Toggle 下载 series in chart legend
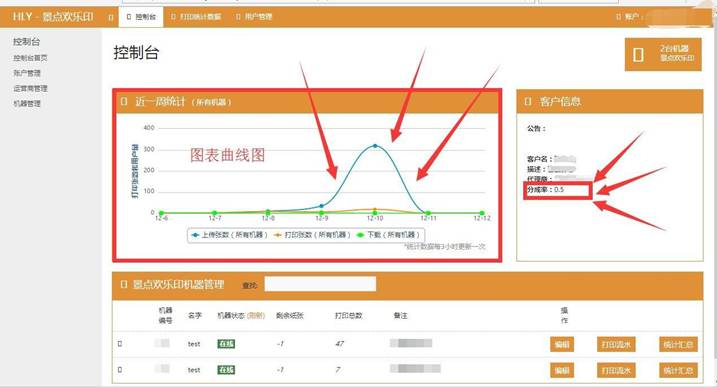Viewport: 717px width, 388px height. click(x=388, y=235)
